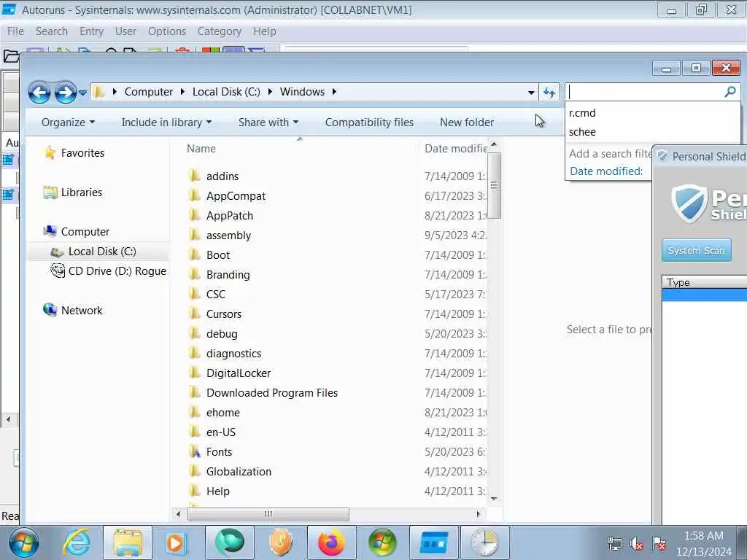Launch Internet Explorer from taskbar
Viewport: 747px width, 560px height.
(x=77, y=542)
